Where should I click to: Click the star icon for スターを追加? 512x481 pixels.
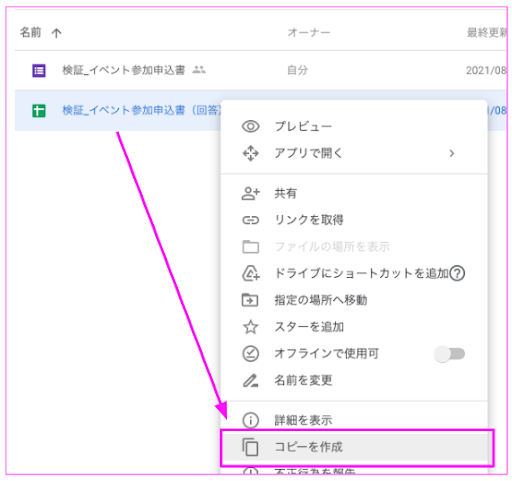click(250, 327)
